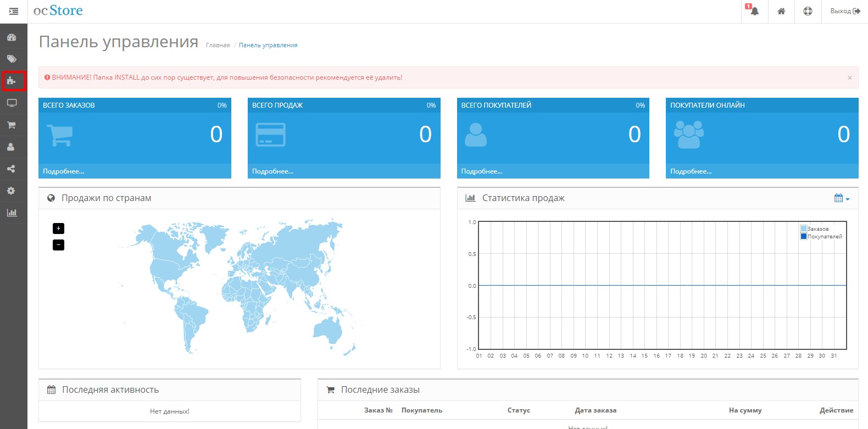Viewport: 868px width, 429px height.
Task: Open the System gear sidebar icon
Action: tap(11, 191)
